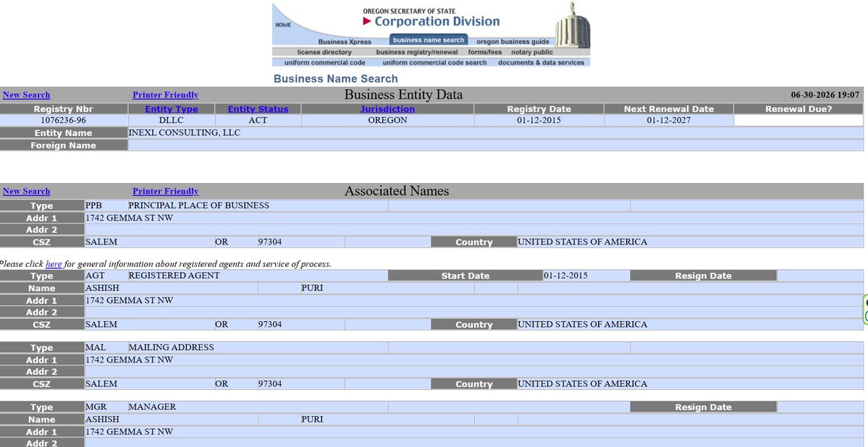
Task: Click 97304 zip in mailing address section
Action: [269, 383]
